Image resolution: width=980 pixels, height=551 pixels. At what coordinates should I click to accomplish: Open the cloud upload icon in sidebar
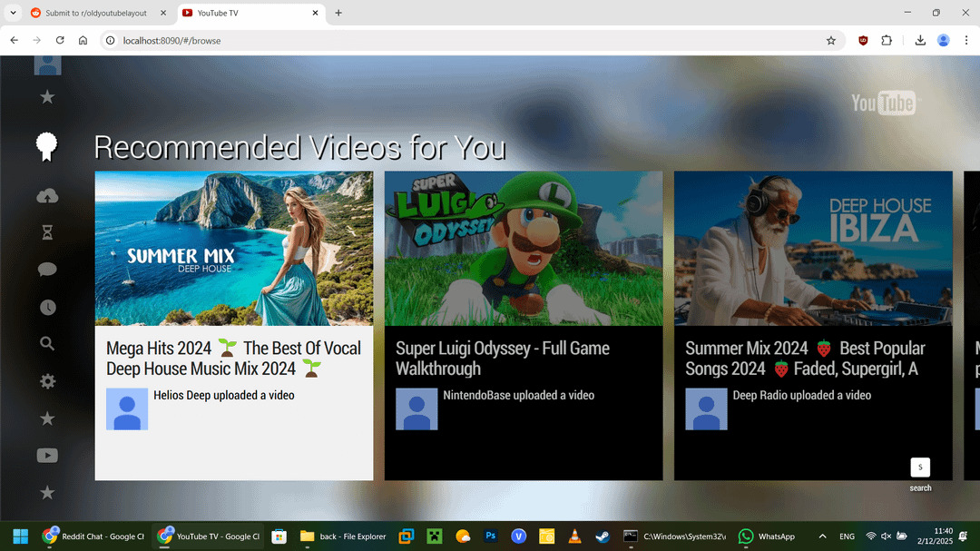(x=47, y=196)
